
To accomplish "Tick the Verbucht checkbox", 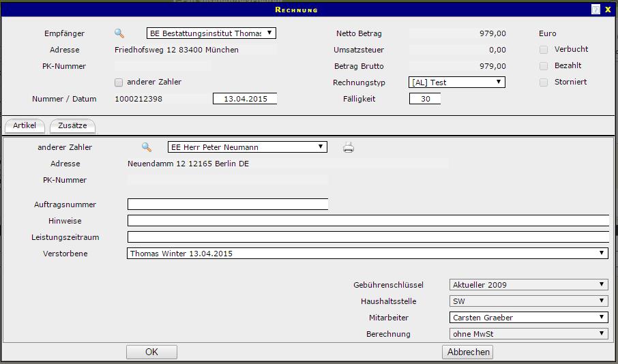I will pyautogui.click(x=544, y=50).
